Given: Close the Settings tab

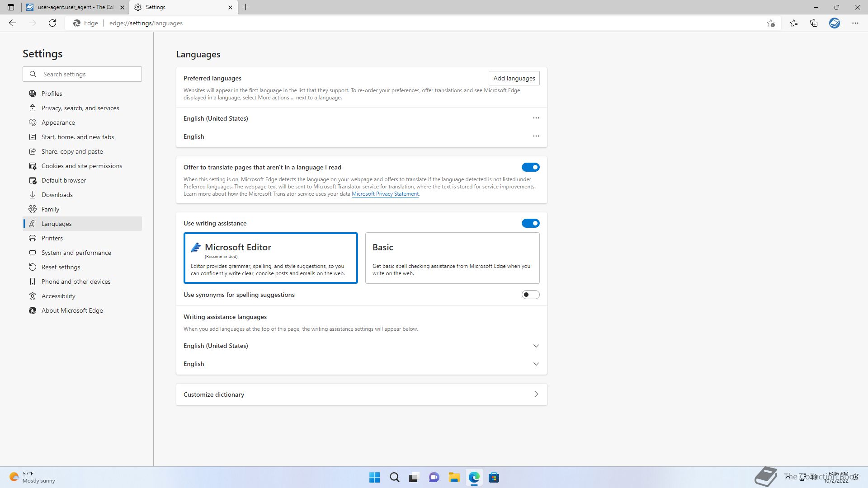Looking at the screenshot, I should [230, 7].
